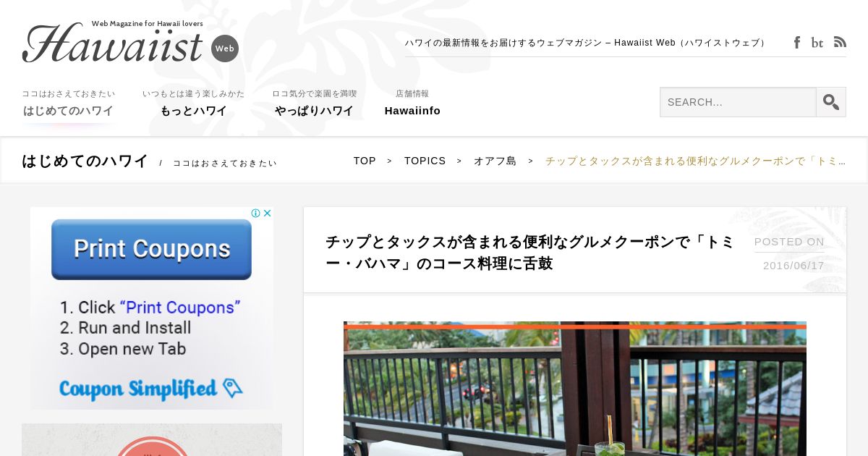The height and width of the screenshot is (456, 868).
Task: Open the もっとハワイ menu
Action: [x=193, y=104]
